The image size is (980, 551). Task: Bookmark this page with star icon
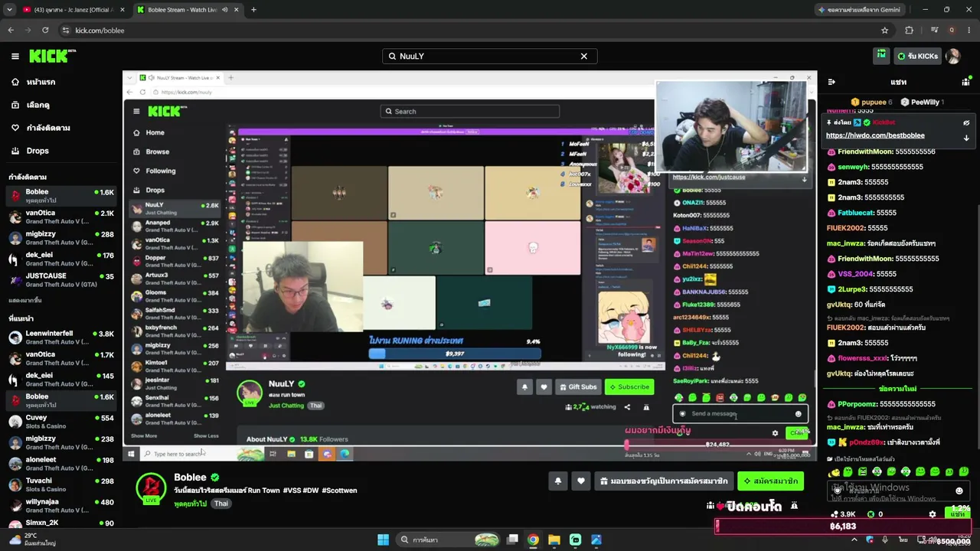(x=885, y=31)
